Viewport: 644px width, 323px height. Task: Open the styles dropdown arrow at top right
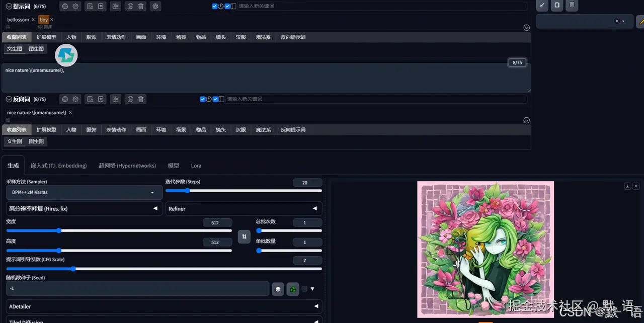click(624, 21)
